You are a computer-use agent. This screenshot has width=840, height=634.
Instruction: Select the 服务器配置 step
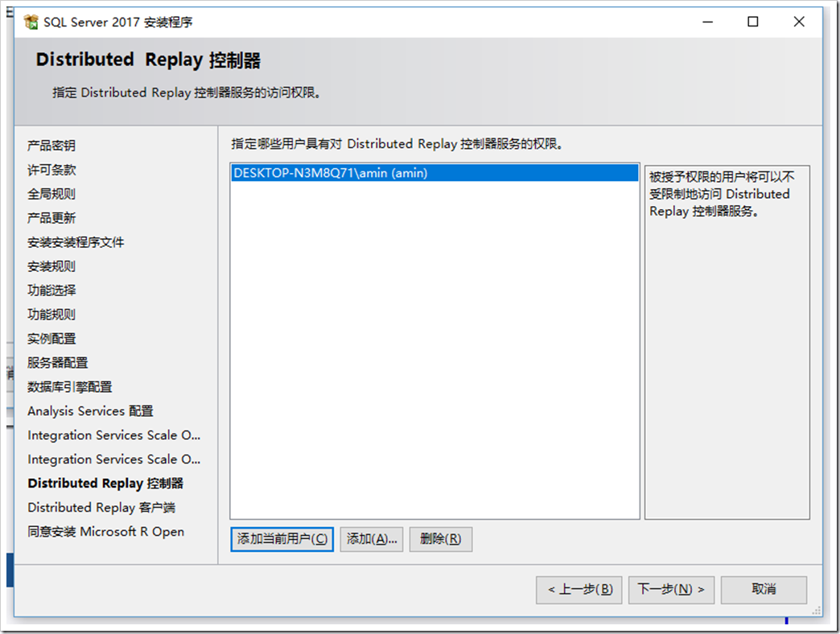click(57, 363)
